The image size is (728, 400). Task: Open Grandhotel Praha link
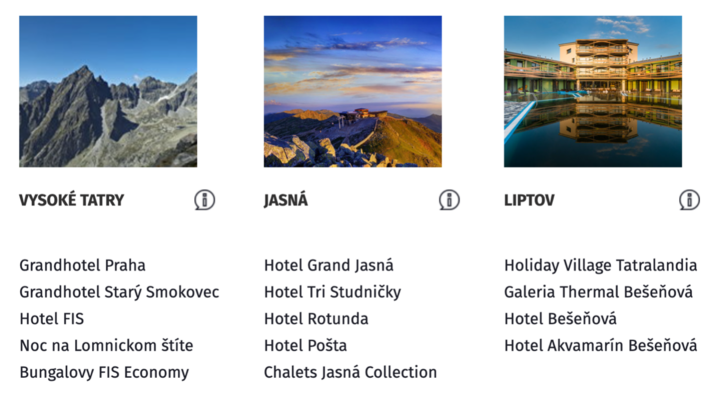82,265
